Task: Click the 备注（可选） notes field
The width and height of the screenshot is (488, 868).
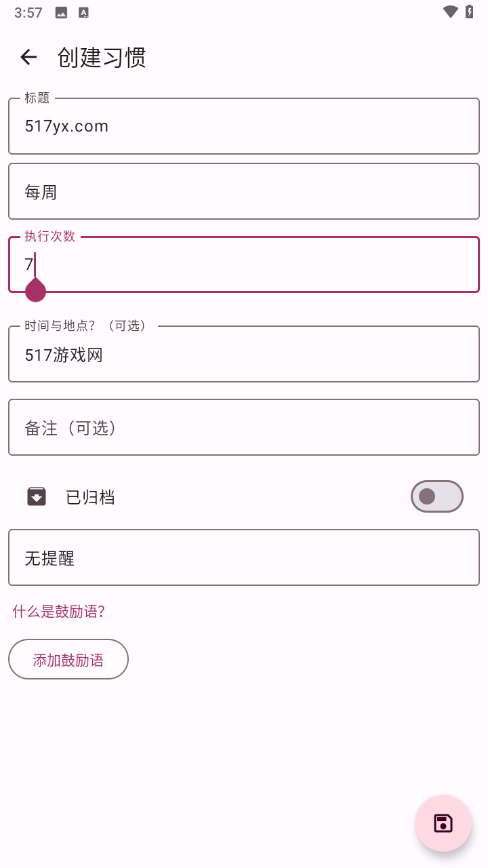Action: tap(244, 427)
